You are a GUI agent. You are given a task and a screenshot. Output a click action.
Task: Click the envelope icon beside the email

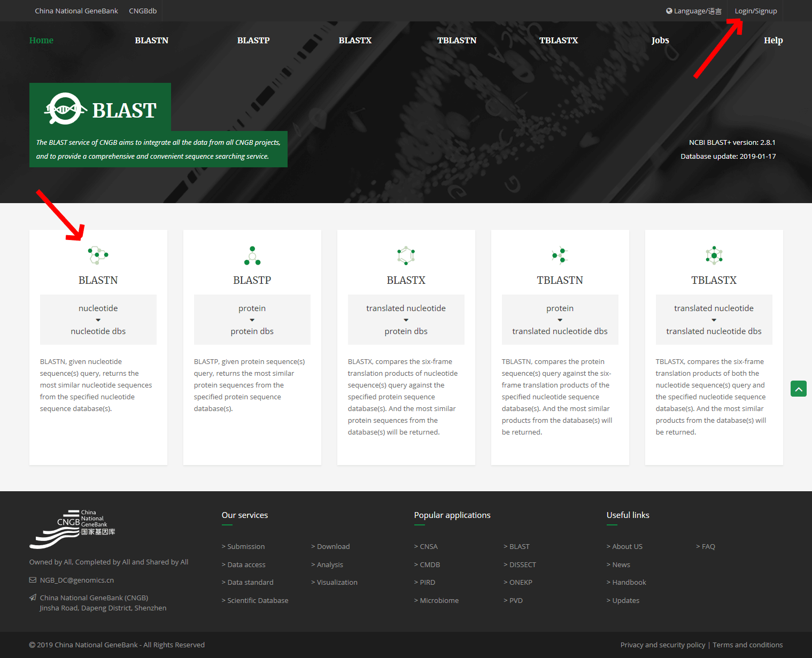coord(33,580)
